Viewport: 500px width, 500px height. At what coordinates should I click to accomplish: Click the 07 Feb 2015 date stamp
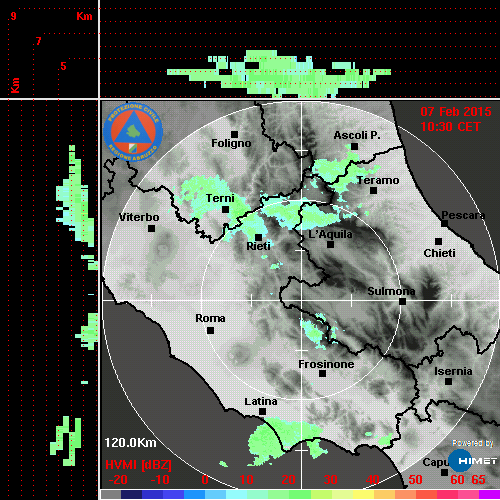point(456,112)
